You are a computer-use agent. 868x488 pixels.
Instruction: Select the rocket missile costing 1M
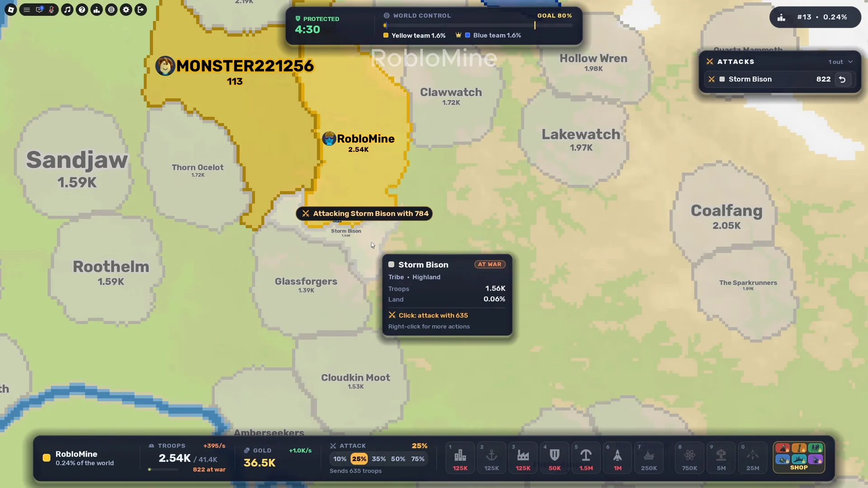pyautogui.click(x=618, y=458)
